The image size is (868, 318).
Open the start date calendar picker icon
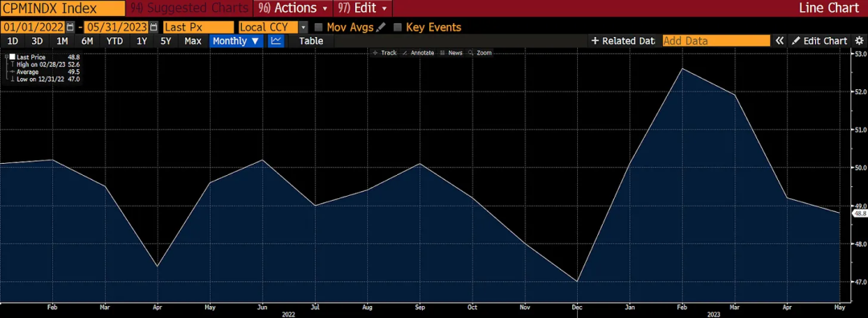tap(70, 27)
